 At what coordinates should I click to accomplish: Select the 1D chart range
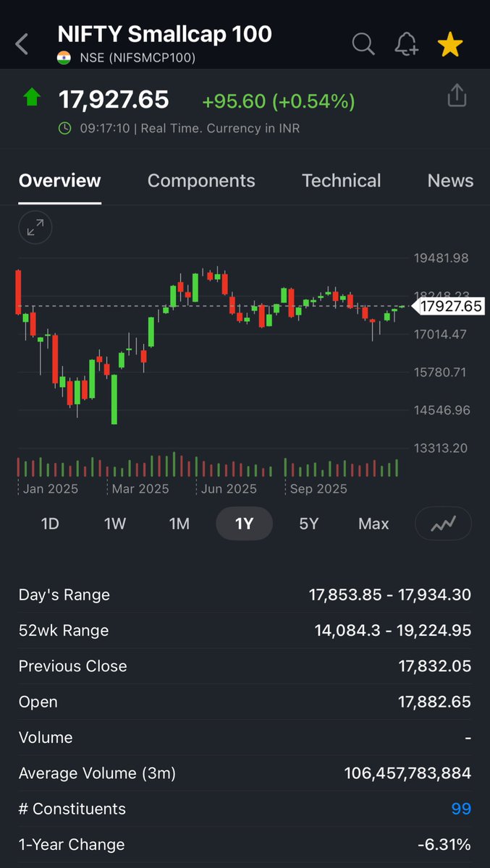coord(50,524)
